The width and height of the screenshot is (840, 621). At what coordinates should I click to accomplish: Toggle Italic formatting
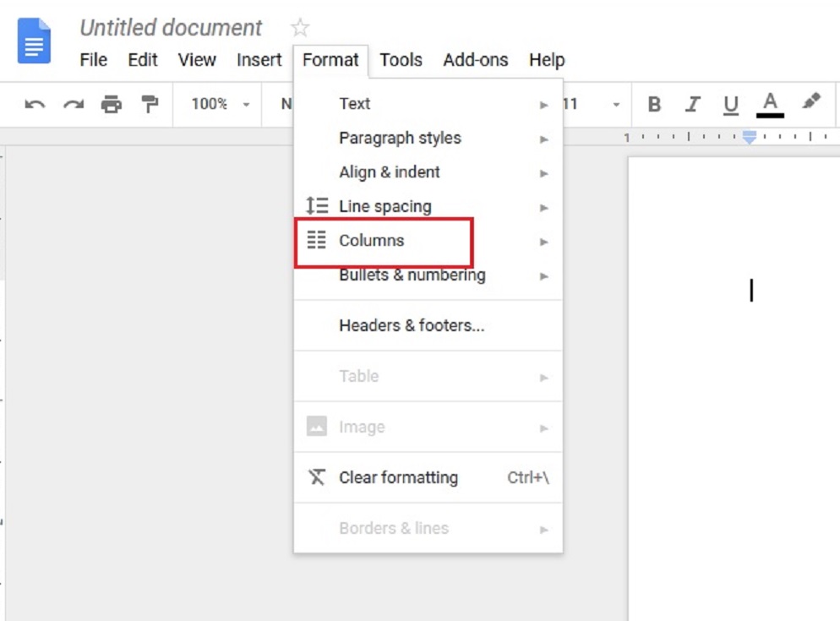[x=693, y=105]
